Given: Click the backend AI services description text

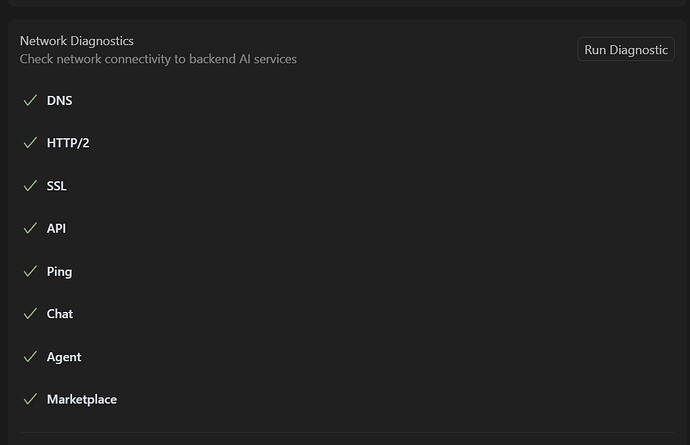Looking at the screenshot, I should point(158,59).
